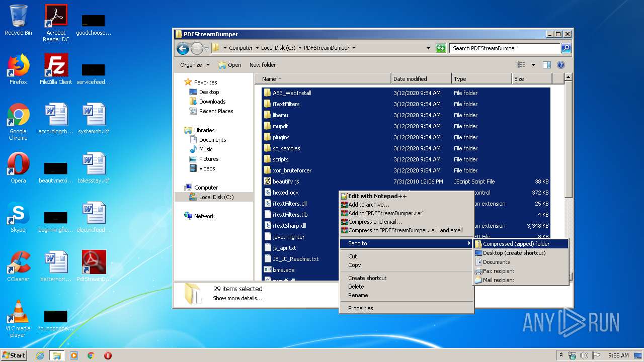Image resolution: width=644 pixels, height=362 pixels.
Task: Open the CCleaner desktop shortcut
Action: [x=18, y=266]
